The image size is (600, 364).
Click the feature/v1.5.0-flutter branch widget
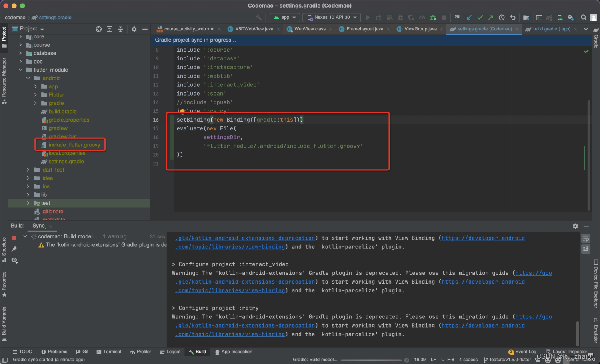(x=508, y=360)
